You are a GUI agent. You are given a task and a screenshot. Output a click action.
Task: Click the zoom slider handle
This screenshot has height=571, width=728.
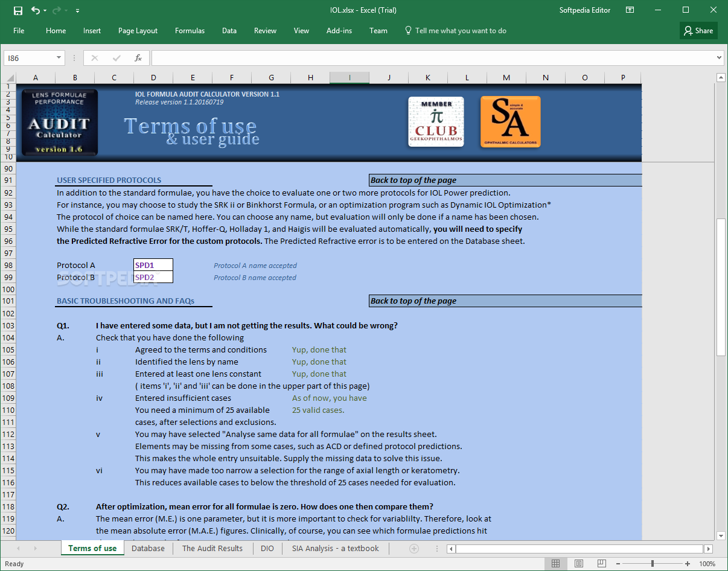tap(653, 563)
